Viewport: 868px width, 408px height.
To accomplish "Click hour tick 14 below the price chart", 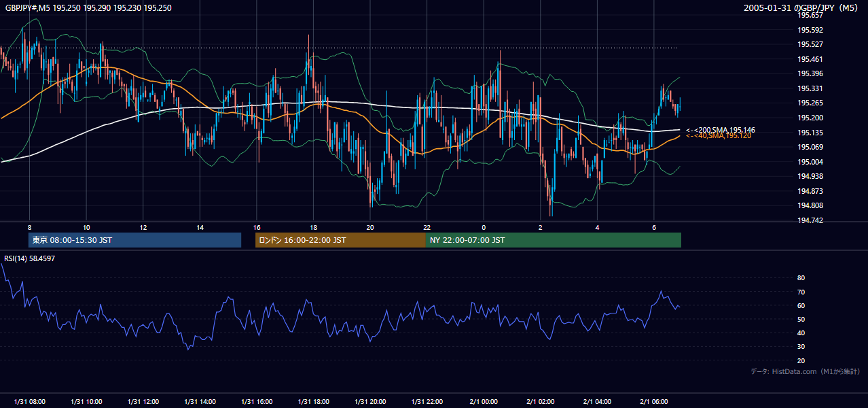I will coord(200,227).
